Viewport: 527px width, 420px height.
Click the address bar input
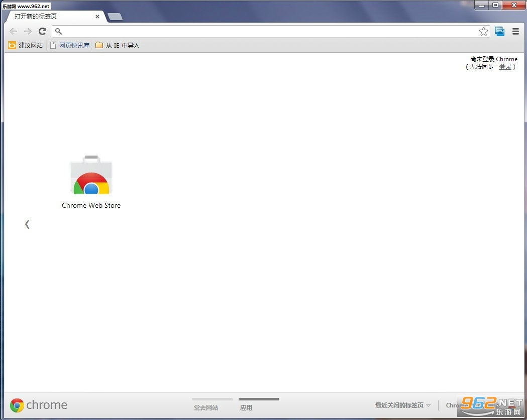(270, 31)
